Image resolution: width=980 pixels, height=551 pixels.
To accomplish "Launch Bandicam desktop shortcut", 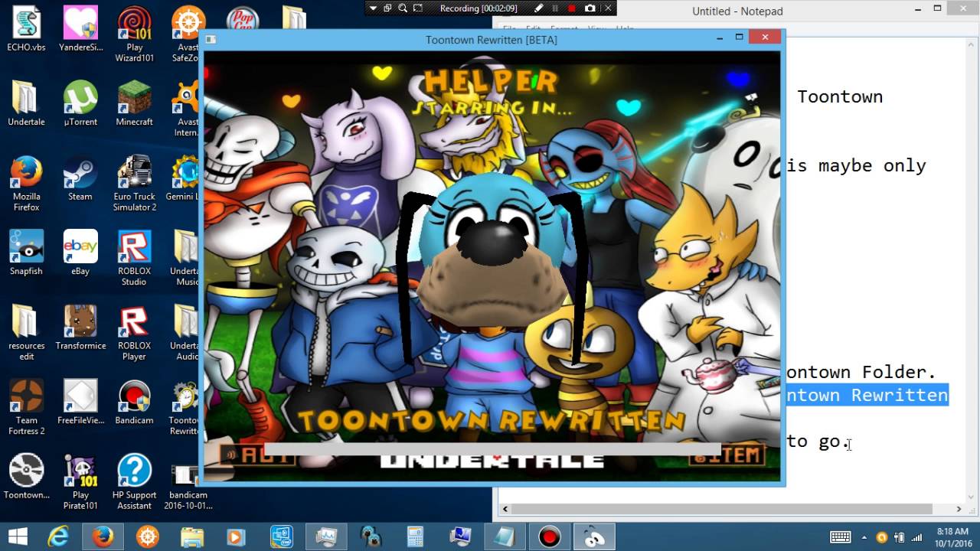I will click(134, 402).
